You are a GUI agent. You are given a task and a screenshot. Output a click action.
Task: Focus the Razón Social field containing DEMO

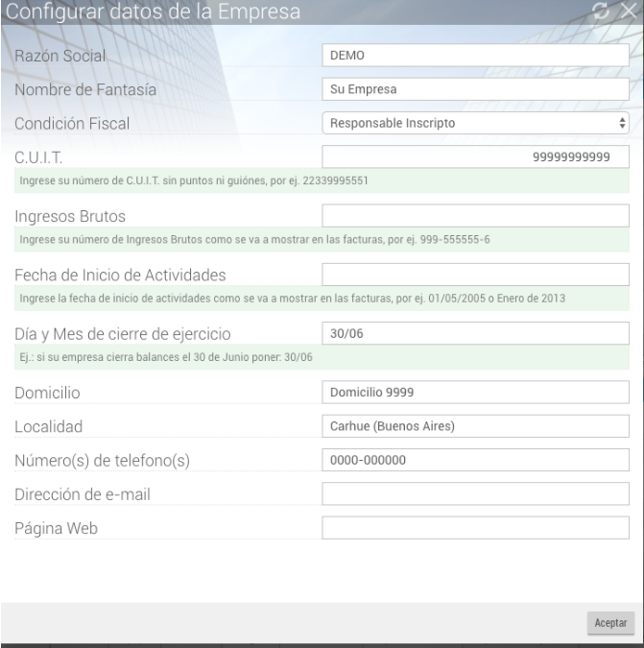475,55
